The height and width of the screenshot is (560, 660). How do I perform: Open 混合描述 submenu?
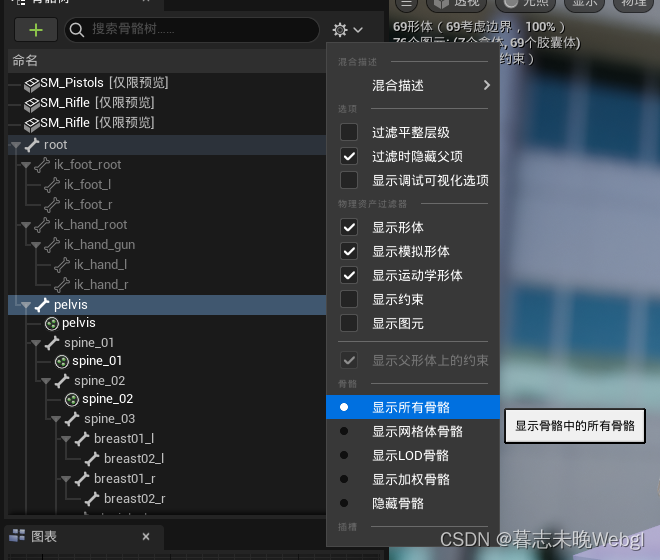click(413, 85)
